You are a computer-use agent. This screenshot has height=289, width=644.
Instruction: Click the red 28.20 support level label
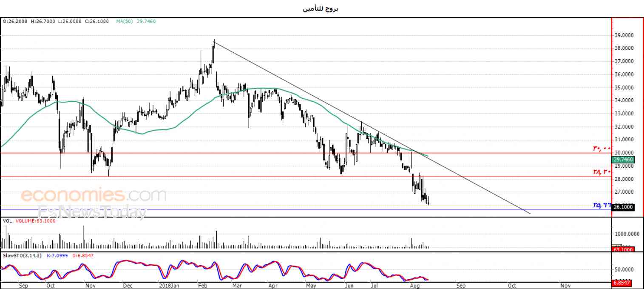click(602, 172)
